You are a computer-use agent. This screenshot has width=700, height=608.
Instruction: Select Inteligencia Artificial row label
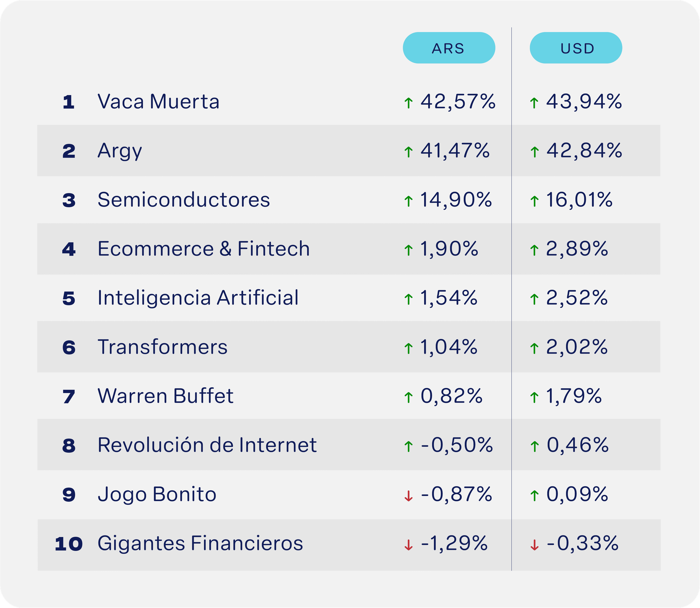pos(198,298)
